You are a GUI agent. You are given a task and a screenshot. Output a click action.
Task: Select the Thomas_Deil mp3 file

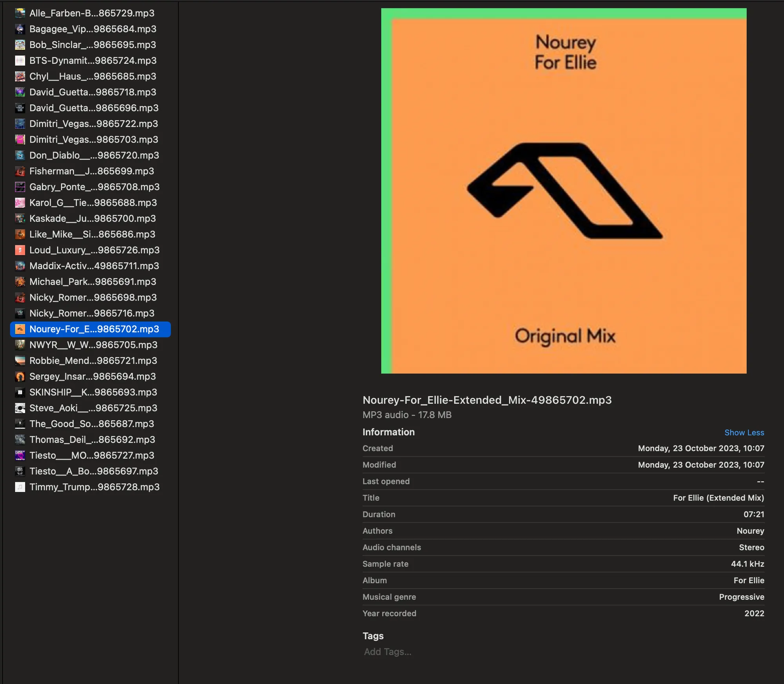[x=92, y=439]
